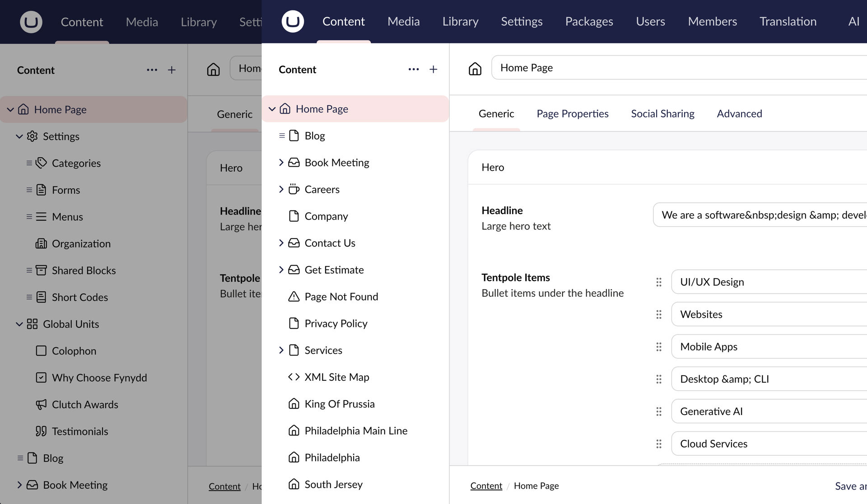
Task: Click the drag handle next to UI/UX Design
Action: tap(659, 282)
